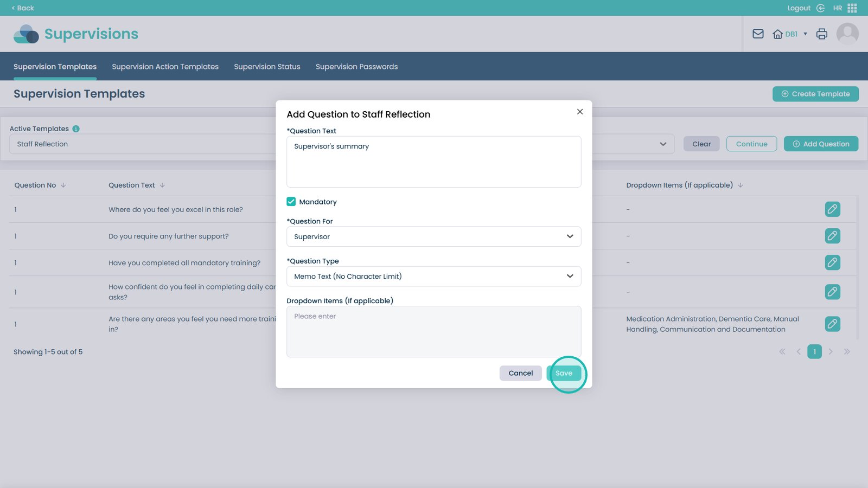Go to Supervision Passwords tab

tap(356, 67)
